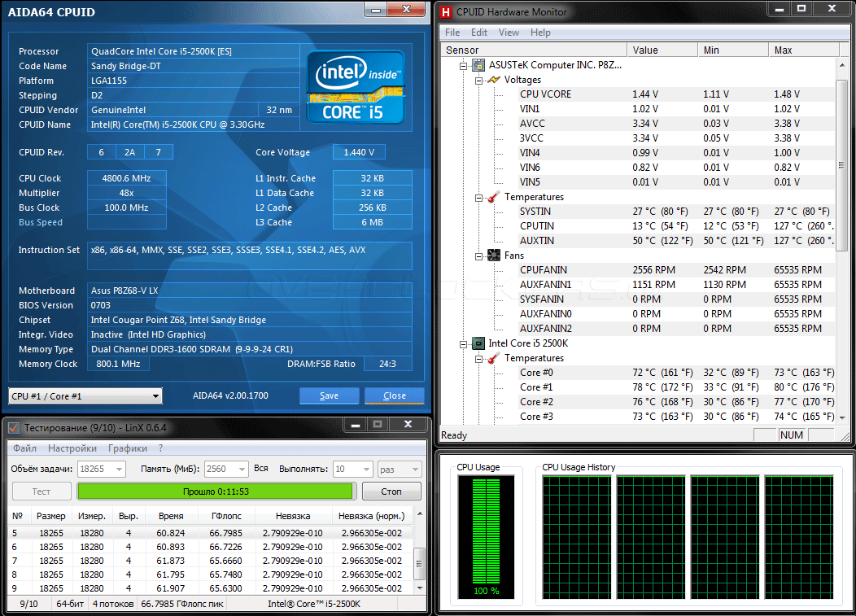Click thermometer icon beside motherboard Temperatures
Viewport: 856px width, 616px height.
click(x=494, y=197)
